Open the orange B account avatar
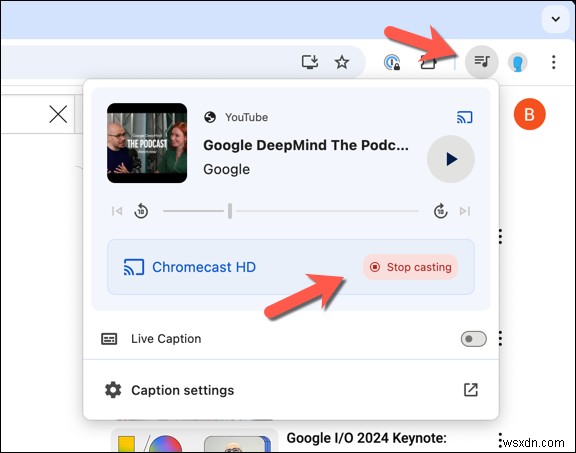The height and width of the screenshot is (453, 576). coord(529,114)
